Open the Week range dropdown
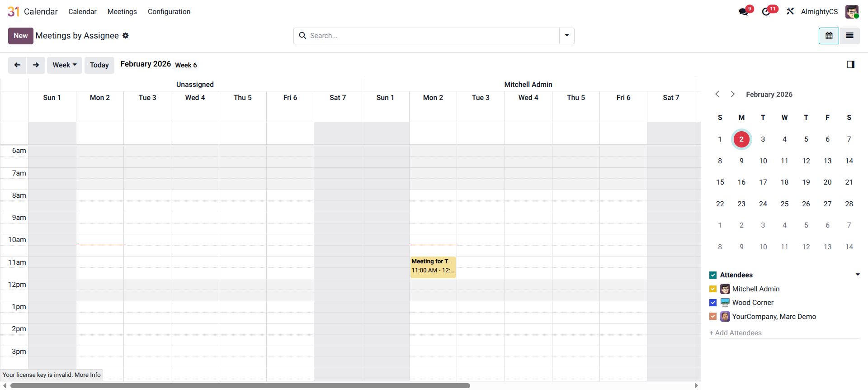Image resolution: width=868 pixels, height=390 pixels. point(65,65)
